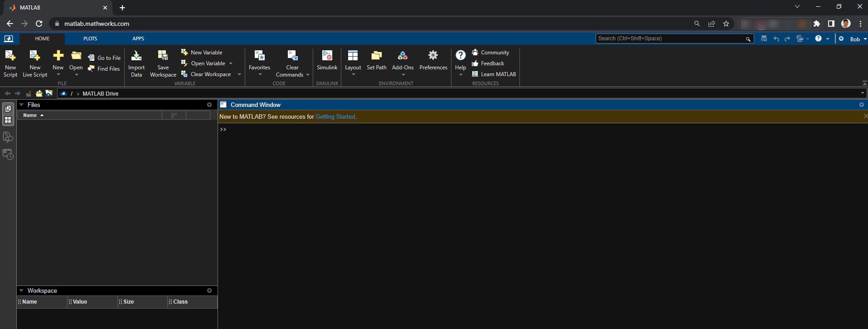This screenshot has width=868, height=329.
Task: Collapse the Workspace panel
Action: [x=21, y=290]
